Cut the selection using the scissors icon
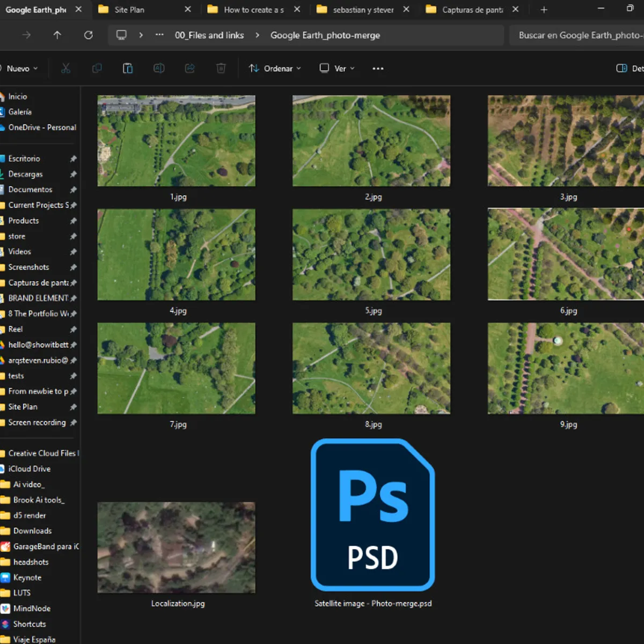The height and width of the screenshot is (644, 644). [x=65, y=68]
